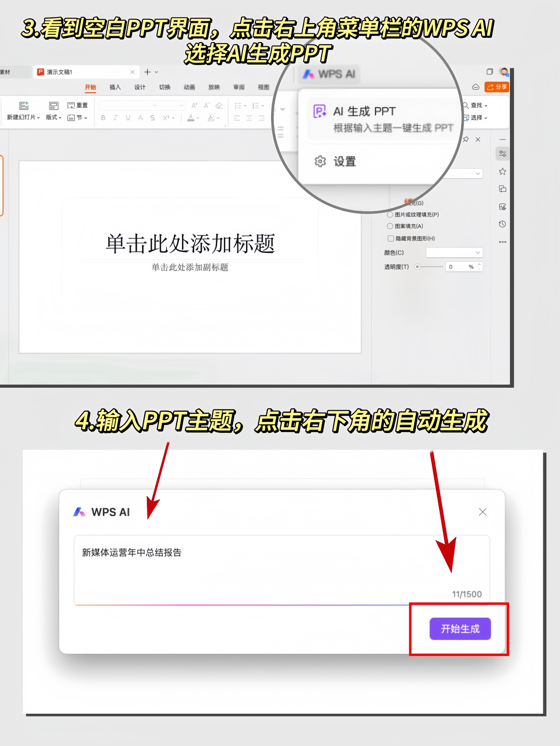Expand the new tab dropdown arrow
560x746 pixels.
(x=156, y=72)
